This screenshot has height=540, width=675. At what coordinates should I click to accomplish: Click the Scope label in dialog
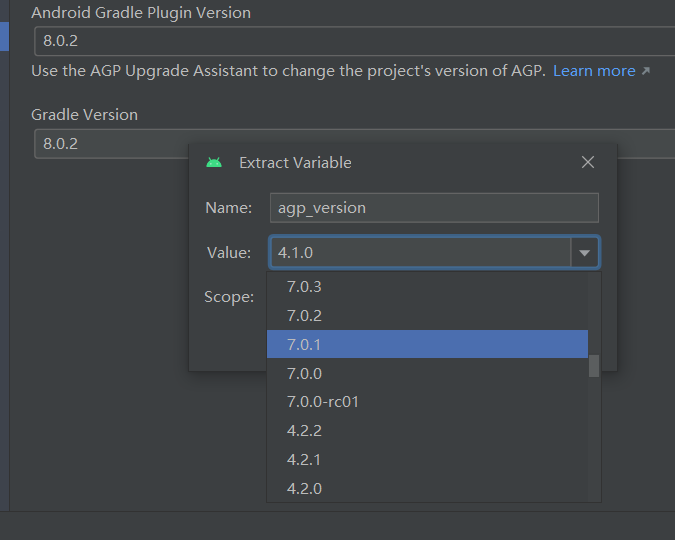pyautogui.click(x=229, y=297)
